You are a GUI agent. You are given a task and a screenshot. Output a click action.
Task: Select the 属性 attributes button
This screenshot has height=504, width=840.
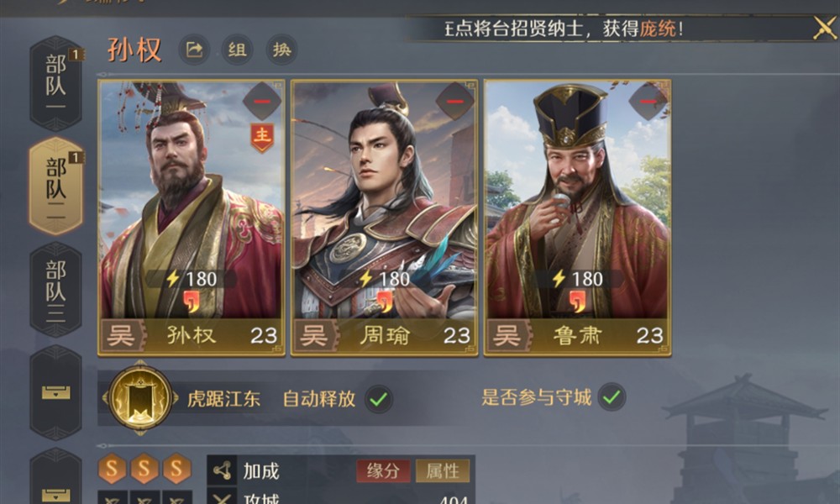pyautogui.click(x=443, y=471)
